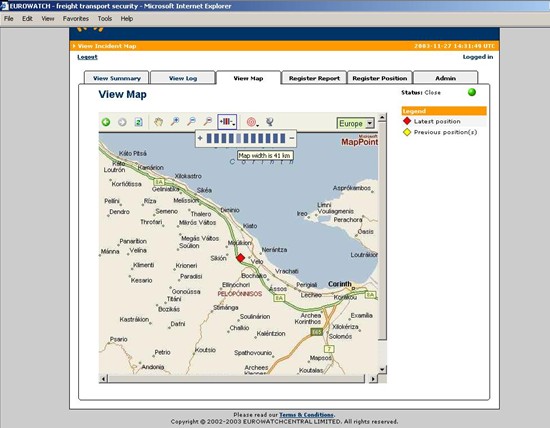Click the green status indicator light
This screenshot has height=428, width=550.
pyautogui.click(x=472, y=92)
